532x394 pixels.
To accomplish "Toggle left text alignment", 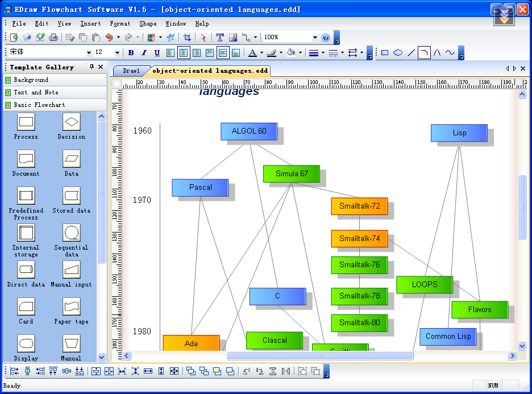I will [x=171, y=53].
